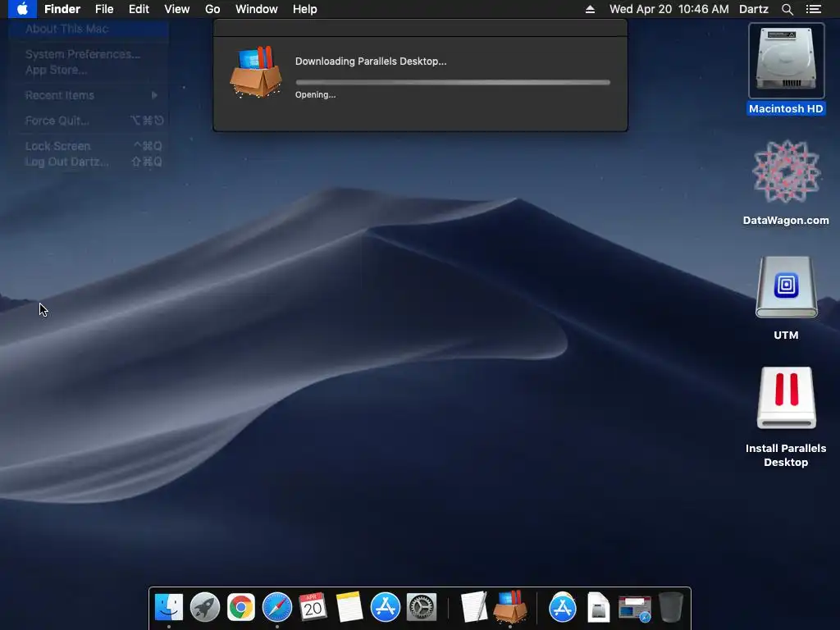840x630 pixels.
Task: Launch Safari compass from the Dock
Action: point(277,608)
